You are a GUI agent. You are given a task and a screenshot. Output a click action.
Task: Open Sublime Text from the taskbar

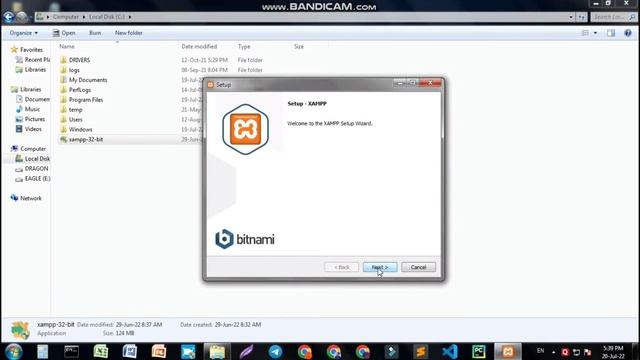coord(421,351)
